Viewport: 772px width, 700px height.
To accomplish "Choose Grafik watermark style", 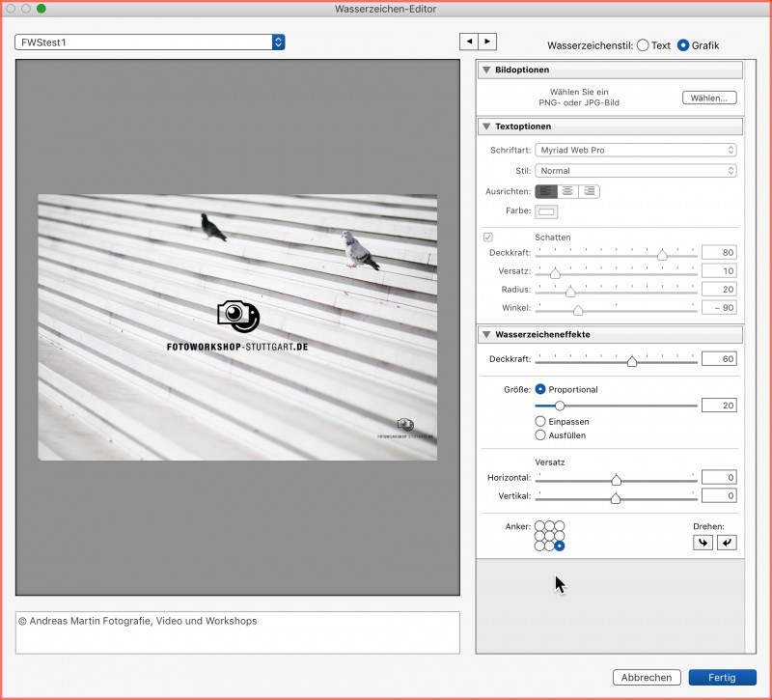I will click(683, 45).
